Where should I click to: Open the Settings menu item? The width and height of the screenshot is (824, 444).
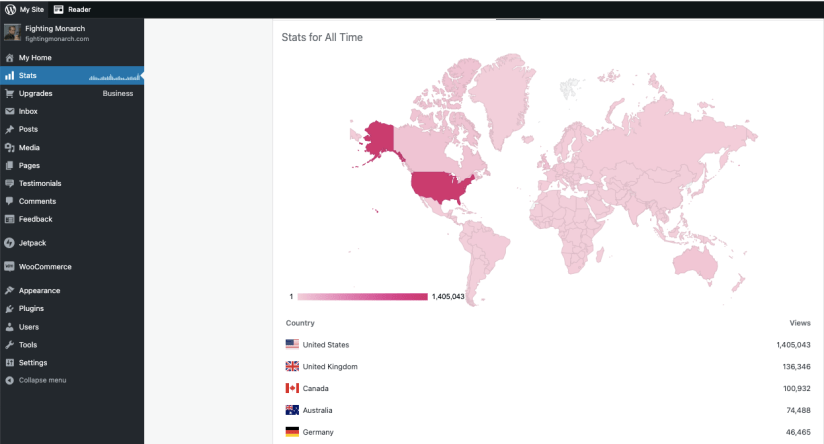tap(32, 363)
